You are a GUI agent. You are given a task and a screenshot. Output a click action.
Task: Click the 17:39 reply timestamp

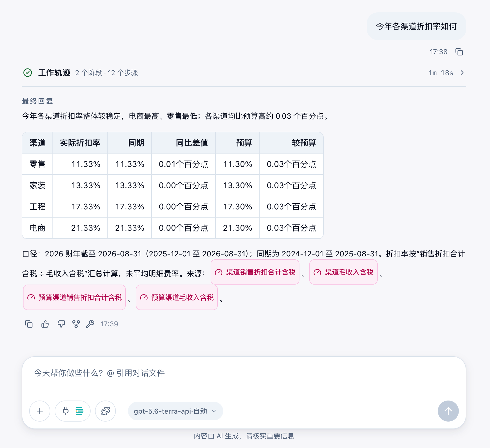click(109, 324)
